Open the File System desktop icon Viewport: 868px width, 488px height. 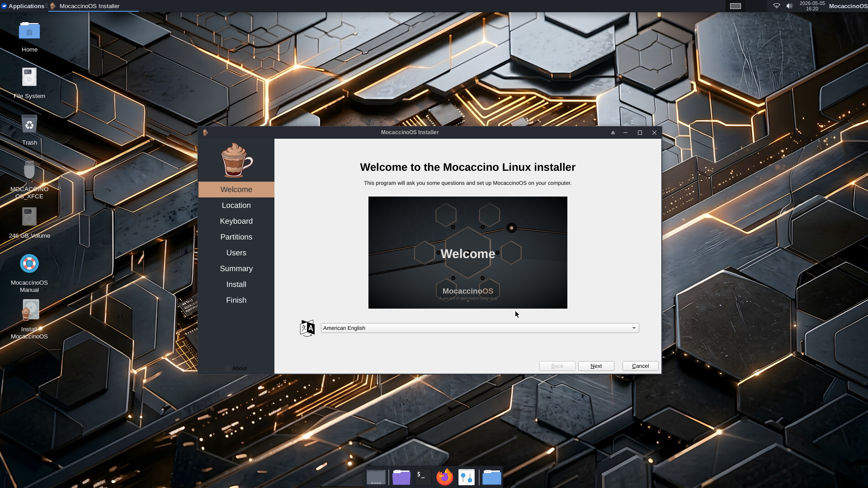tap(29, 77)
